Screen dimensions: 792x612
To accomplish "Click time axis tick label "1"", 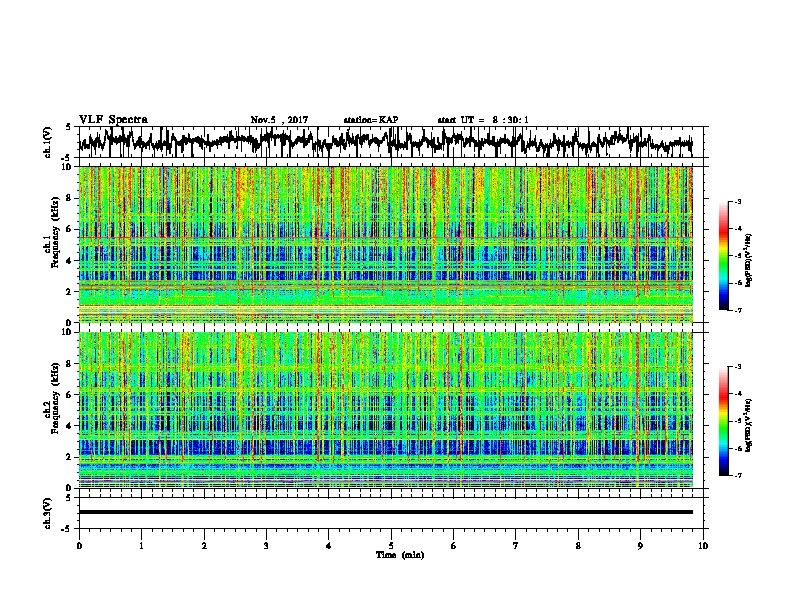I will pyautogui.click(x=141, y=546).
